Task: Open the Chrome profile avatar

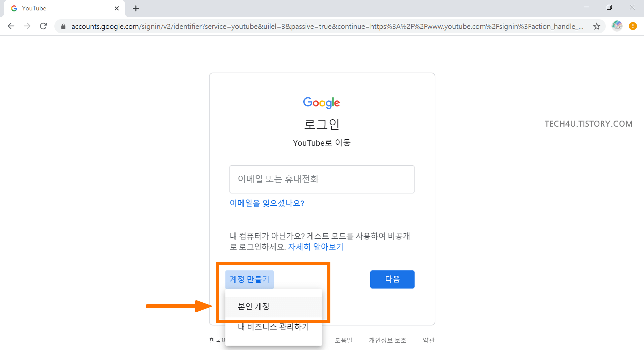Action: (x=617, y=26)
